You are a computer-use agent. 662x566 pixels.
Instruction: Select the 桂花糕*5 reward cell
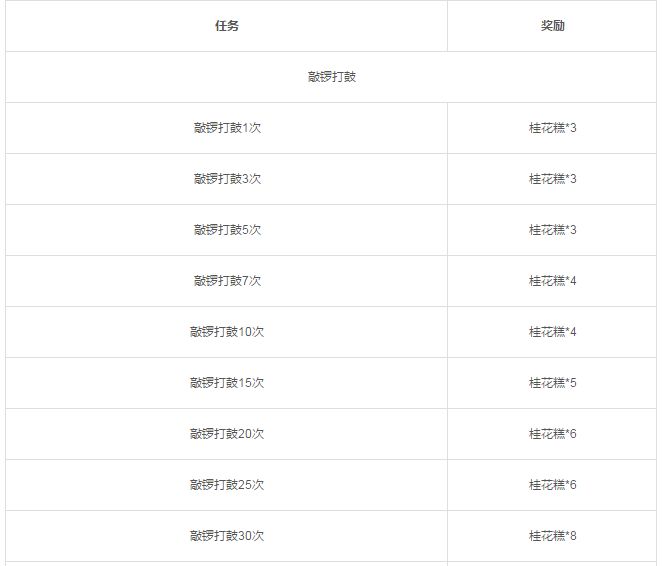coord(552,383)
